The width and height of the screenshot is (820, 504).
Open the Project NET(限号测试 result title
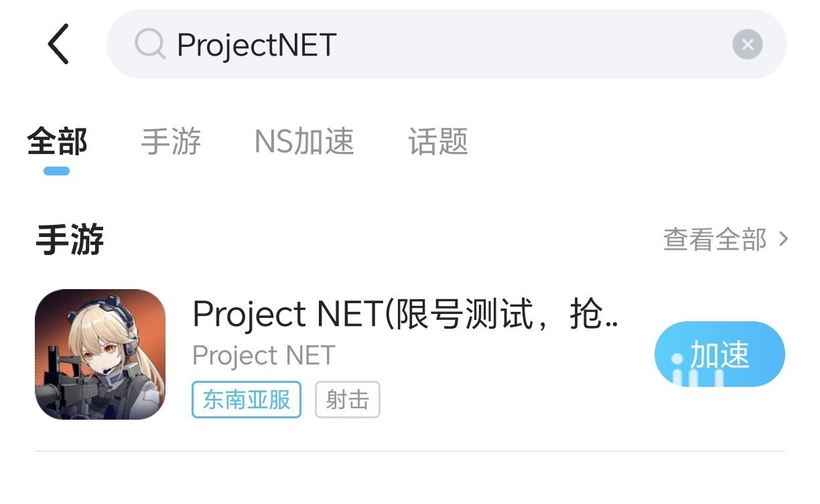point(405,314)
